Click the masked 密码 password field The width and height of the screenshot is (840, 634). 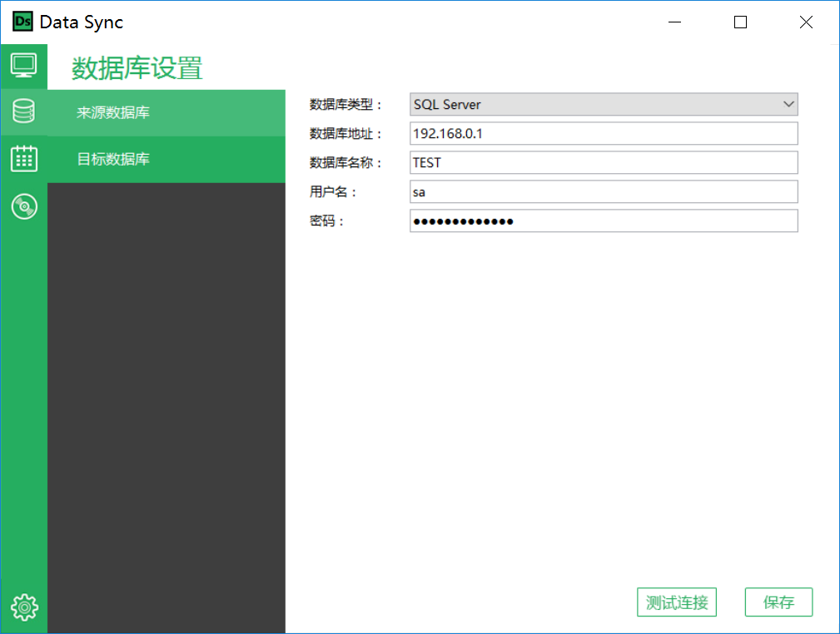coord(603,220)
